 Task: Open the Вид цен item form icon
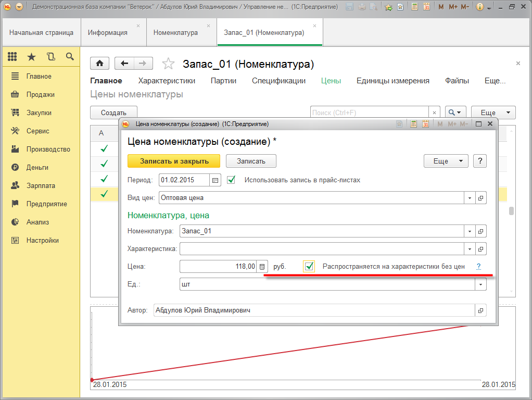481,198
